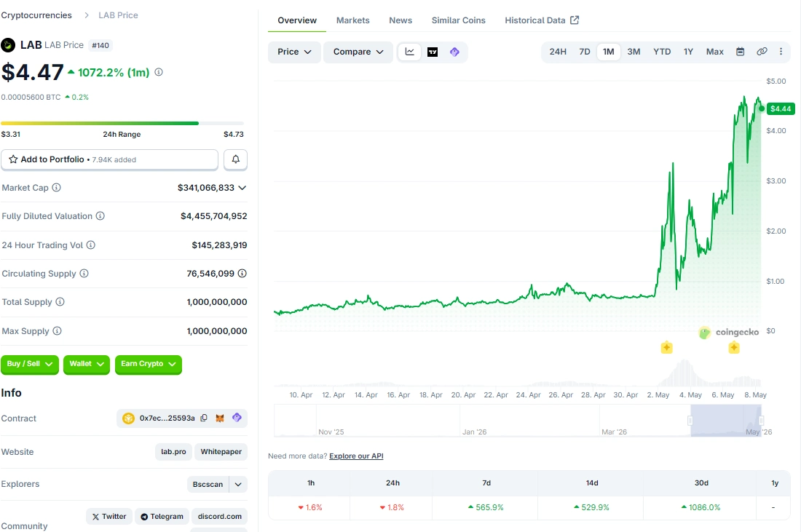Show Market Cap info tooltip icon

click(x=57, y=187)
